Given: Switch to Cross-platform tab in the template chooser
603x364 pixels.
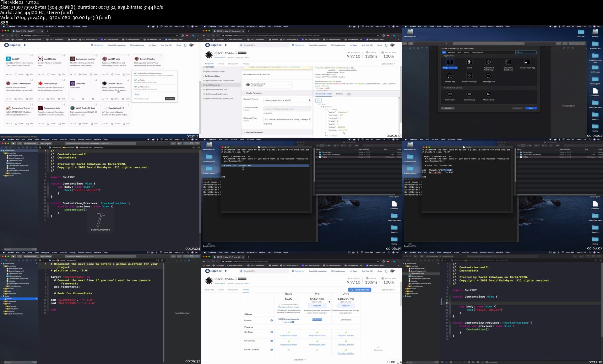Looking at the screenshot, I should pyautogui.click(x=477, y=52).
